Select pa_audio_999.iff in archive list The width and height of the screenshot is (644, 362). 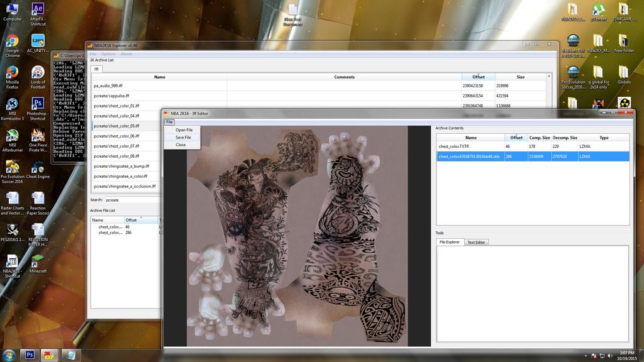point(319,85)
